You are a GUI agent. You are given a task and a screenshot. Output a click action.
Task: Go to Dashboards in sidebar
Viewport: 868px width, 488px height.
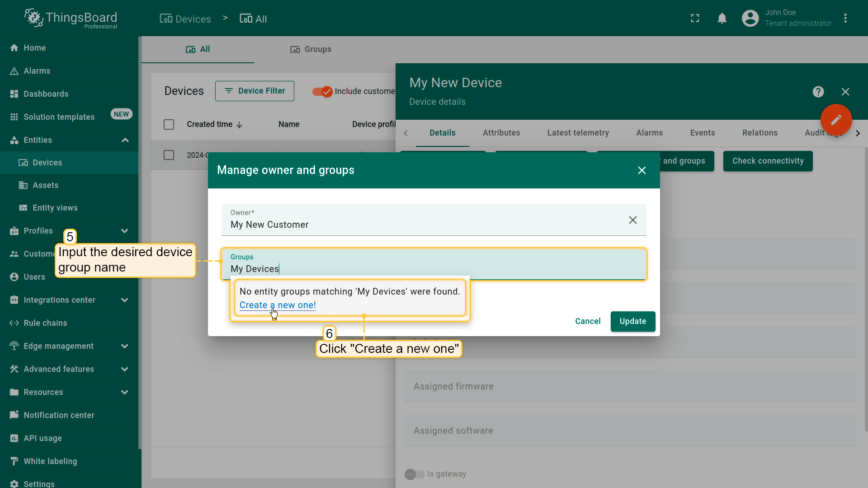click(46, 94)
